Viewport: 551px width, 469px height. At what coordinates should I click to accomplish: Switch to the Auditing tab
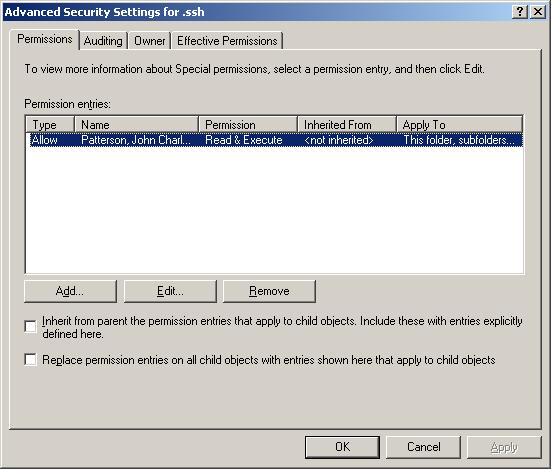[x=103, y=41]
